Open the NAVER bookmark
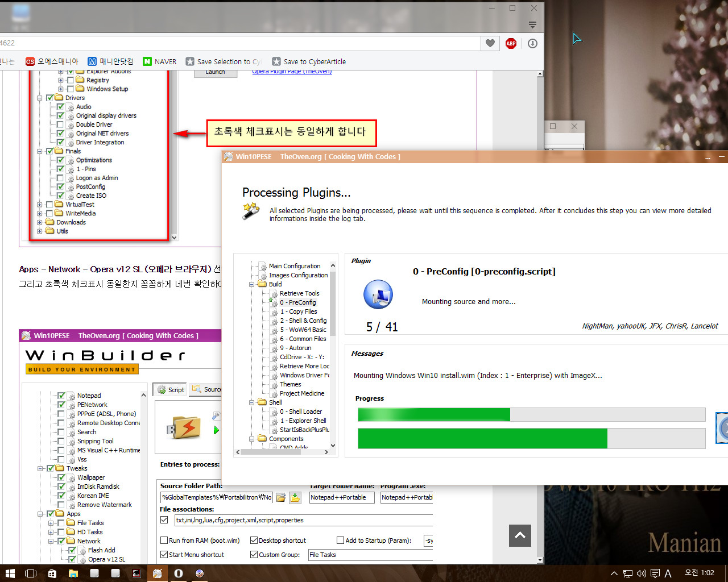Image resolution: width=728 pixels, height=582 pixels. coord(159,61)
